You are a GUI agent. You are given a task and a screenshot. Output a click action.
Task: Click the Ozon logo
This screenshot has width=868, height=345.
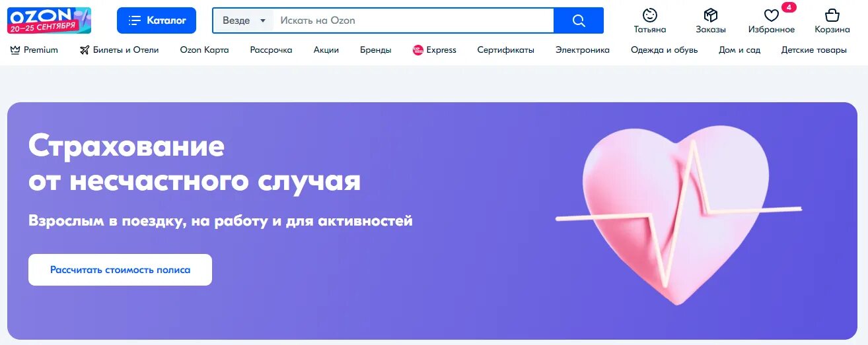[x=49, y=20]
